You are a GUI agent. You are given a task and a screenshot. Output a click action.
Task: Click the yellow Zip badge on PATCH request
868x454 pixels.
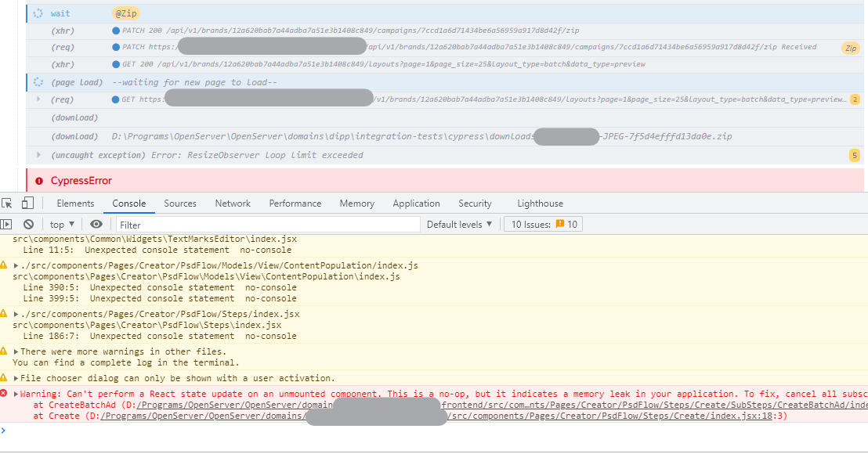point(851,47)
